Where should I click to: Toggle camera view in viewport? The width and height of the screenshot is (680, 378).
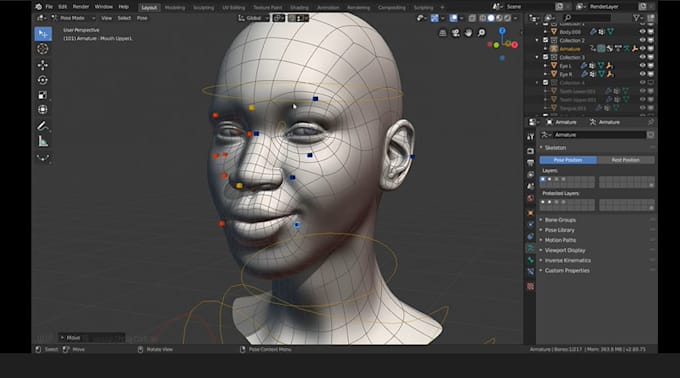(455, 33)
